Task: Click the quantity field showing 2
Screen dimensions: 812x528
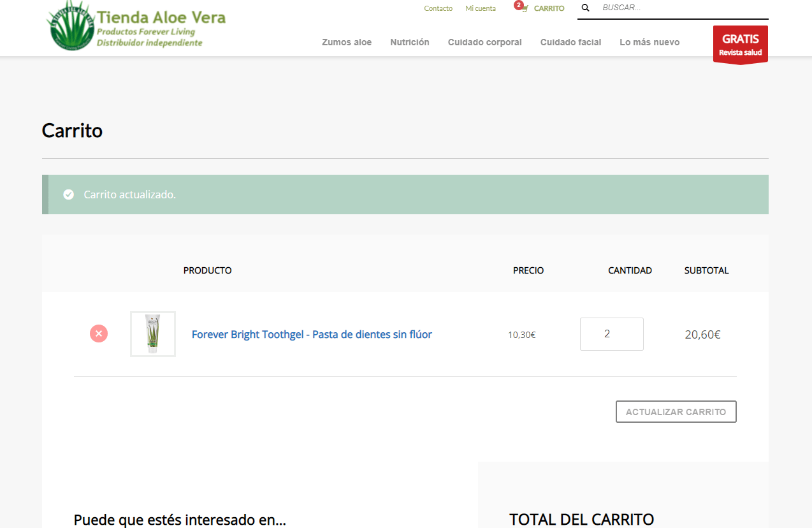Action: 612,334
